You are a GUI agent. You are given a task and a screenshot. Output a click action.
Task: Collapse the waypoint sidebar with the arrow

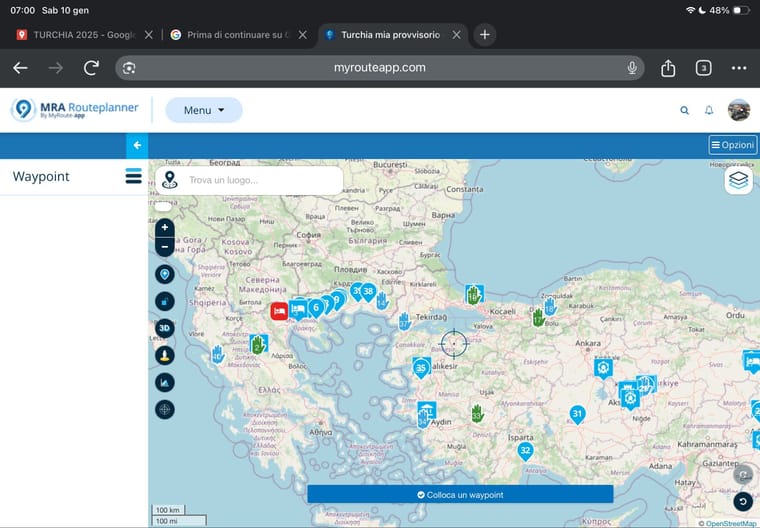(137, 146)
